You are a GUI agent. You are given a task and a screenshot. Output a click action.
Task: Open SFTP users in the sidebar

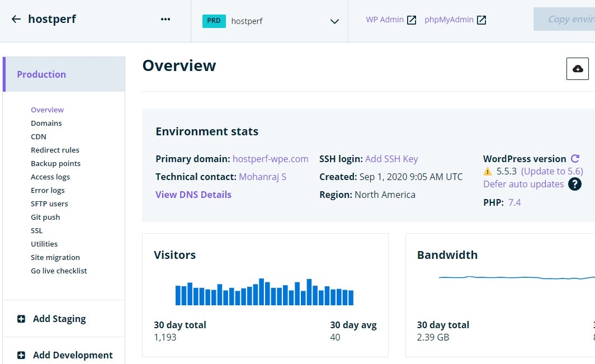[49, 204]
